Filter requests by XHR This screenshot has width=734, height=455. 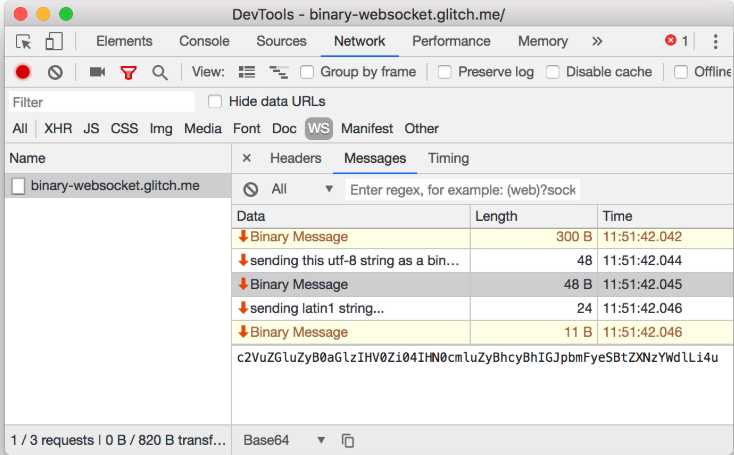click(58, 129)
